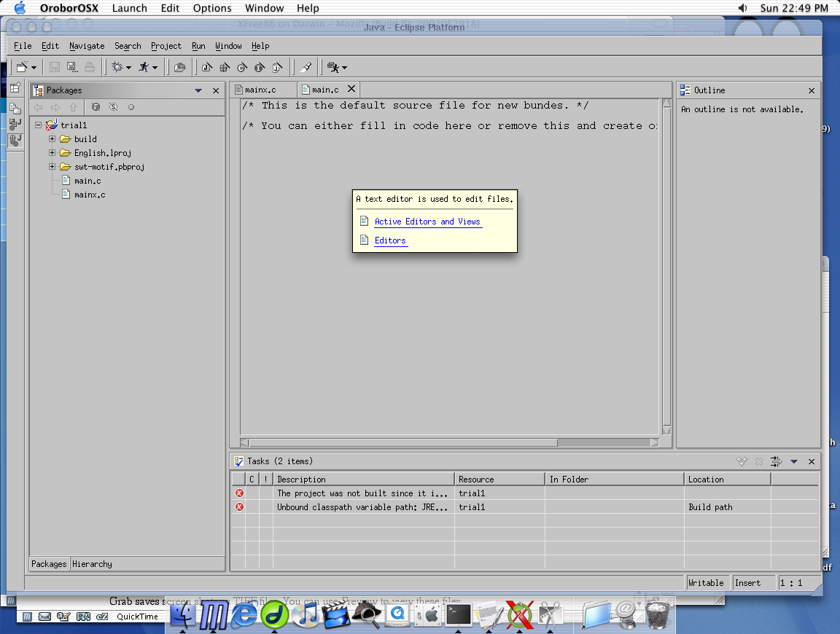Create a new Java package via toolbar icon

(x=225, y=67)
